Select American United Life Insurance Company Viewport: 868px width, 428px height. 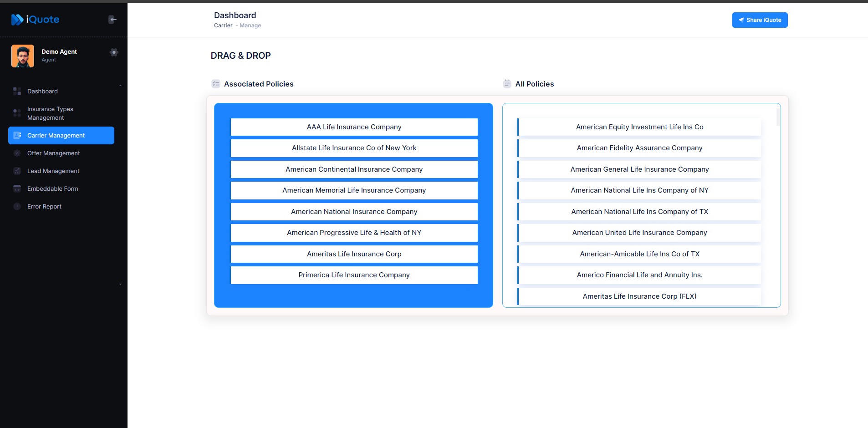639,233
